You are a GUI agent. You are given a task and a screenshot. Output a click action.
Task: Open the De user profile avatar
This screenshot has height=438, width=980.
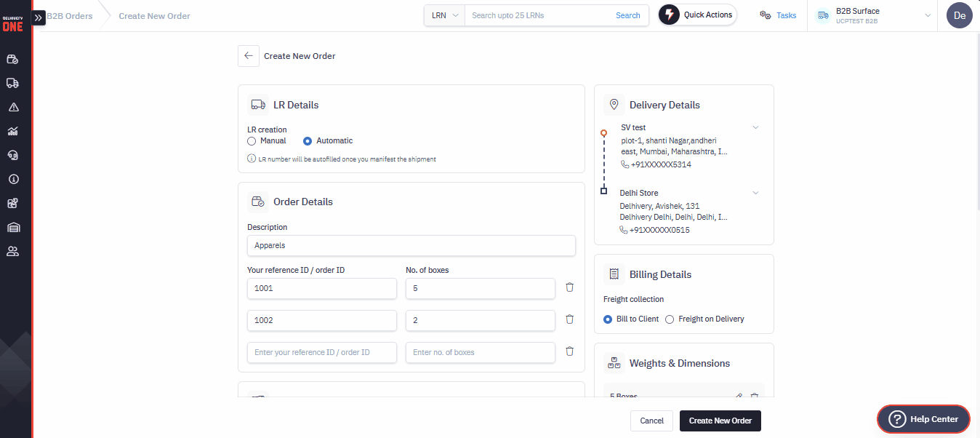coord(960,15)
